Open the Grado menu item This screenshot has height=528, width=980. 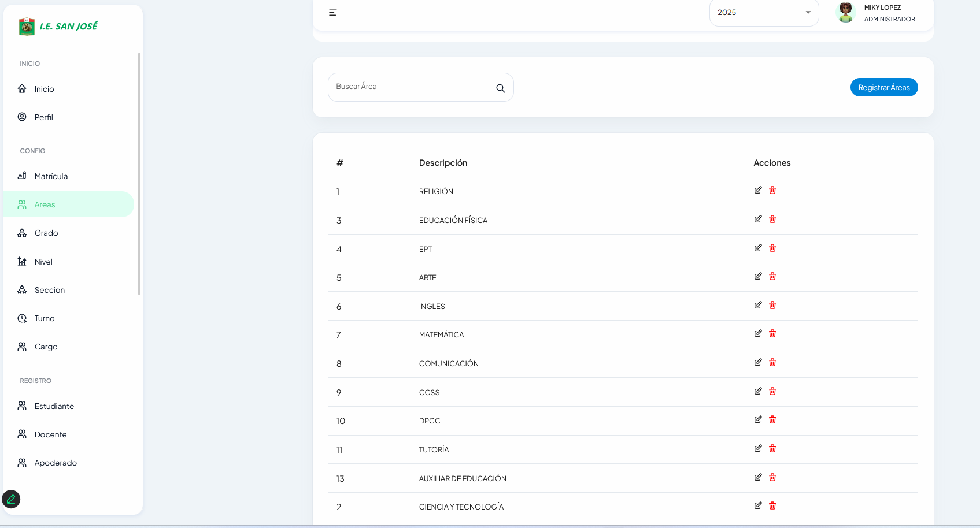tap(46, 233)
